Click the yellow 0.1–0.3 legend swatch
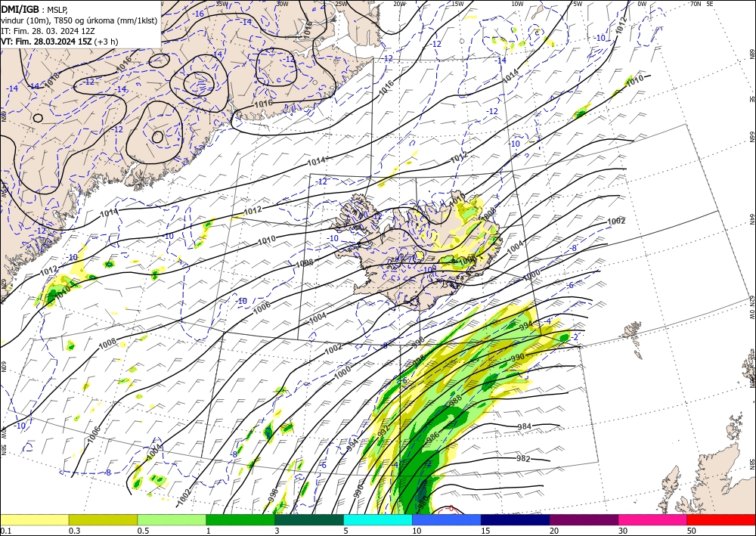 tap(34, 519)
